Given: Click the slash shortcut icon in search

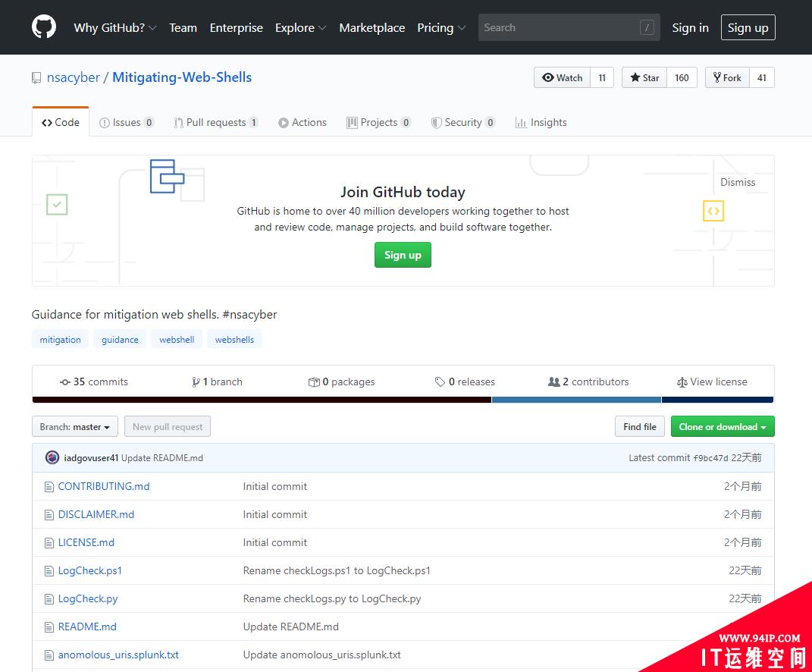Looking at the screenshot, I should pyautogui.click(x=647, y=27).
